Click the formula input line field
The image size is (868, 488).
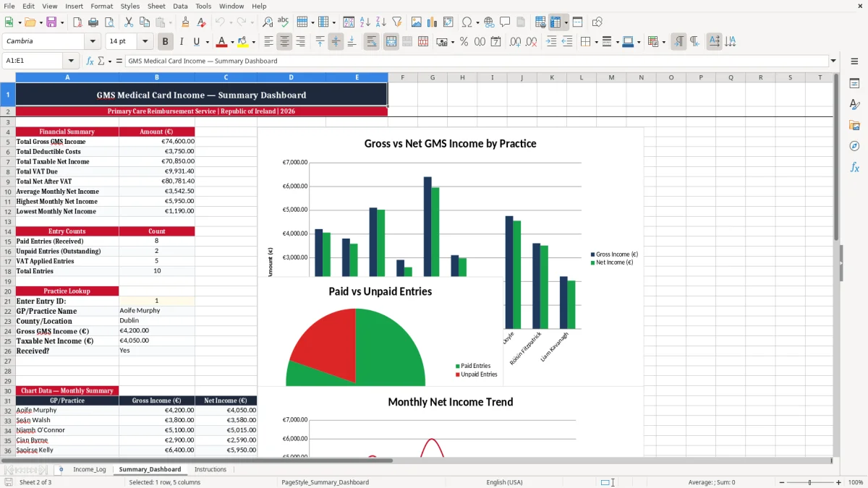click(x=476, y=61)
